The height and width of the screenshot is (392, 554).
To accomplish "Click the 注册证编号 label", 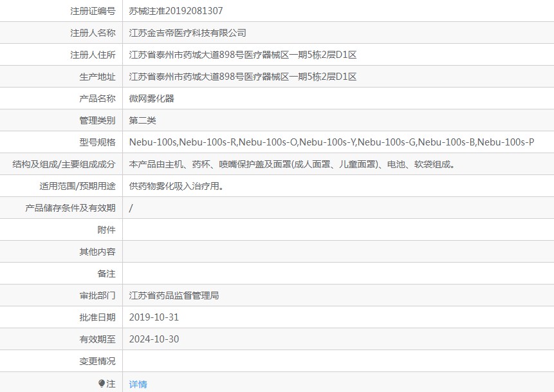I will [x=93, y=11].
